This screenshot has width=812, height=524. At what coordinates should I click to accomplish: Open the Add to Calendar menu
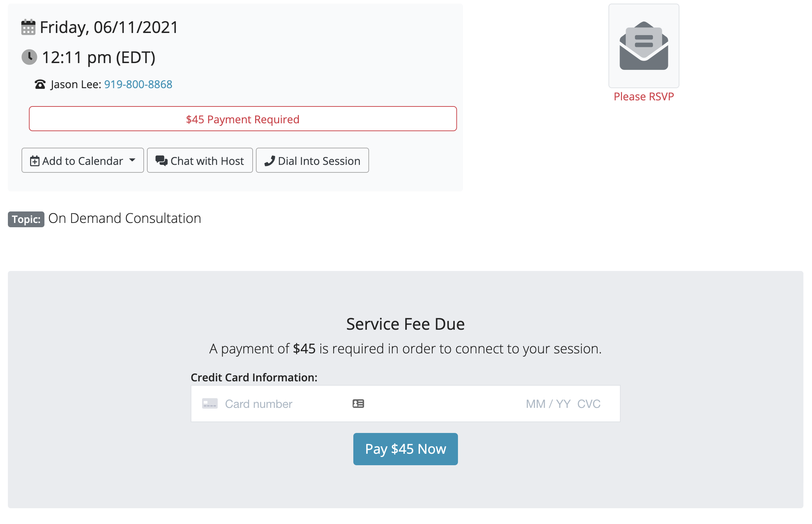83,161
